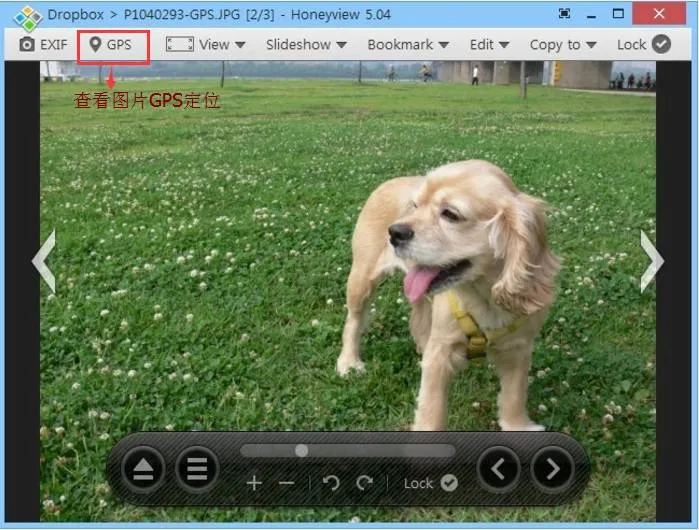
Task: Rotate image counterclockwise
Action: pyautogui.click(x=331, y=483)
